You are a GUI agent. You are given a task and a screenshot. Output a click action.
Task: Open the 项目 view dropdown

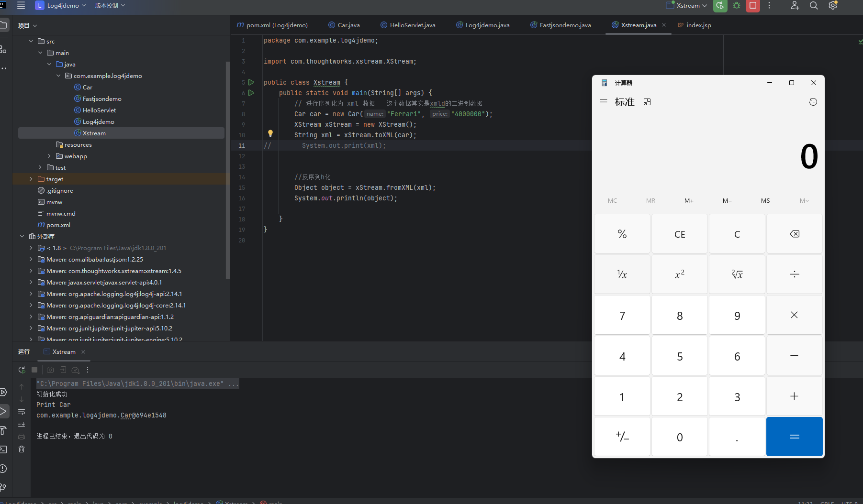(27, 25)
